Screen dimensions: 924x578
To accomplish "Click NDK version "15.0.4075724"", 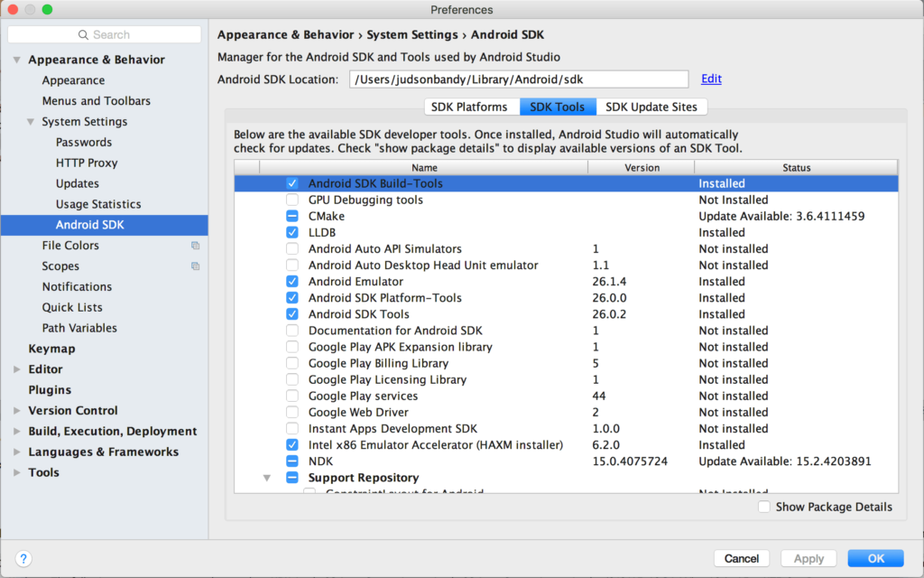I will tap(630, 461).
